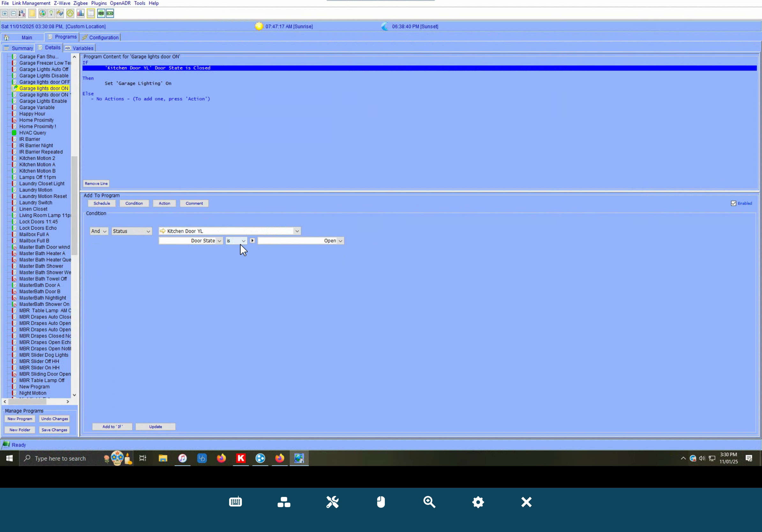Open the And/Or condition dropdown
The image size is (762, 532).
tap(99, 231)
